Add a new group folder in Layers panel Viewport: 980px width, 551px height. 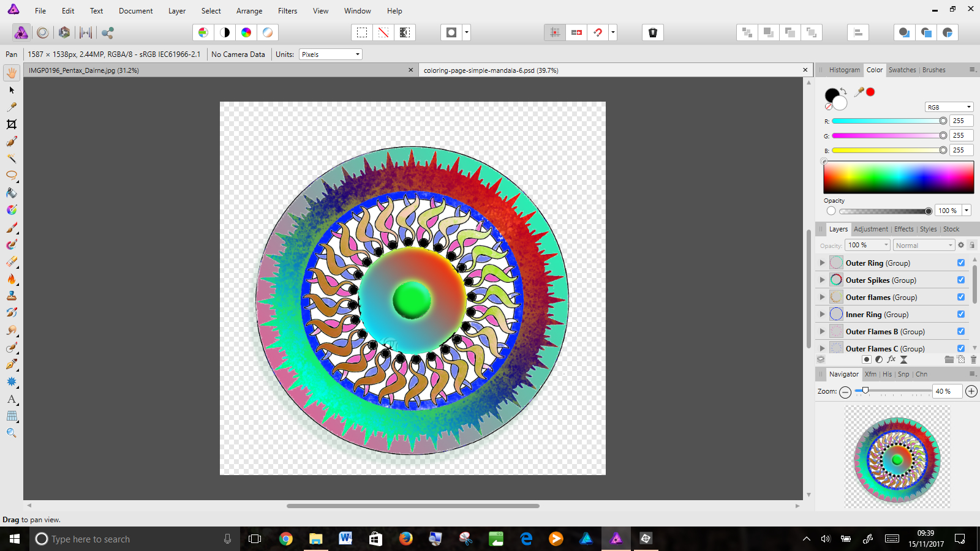coord(949,359)
